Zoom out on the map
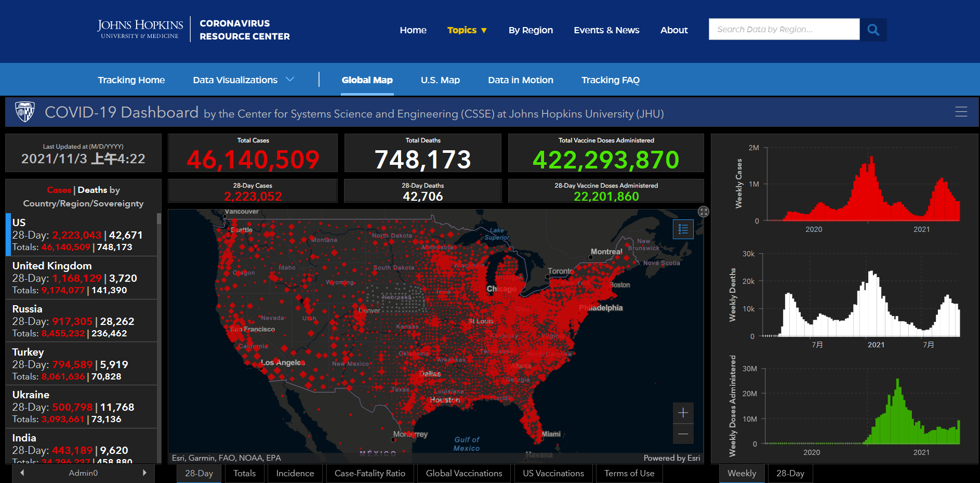Image resolution: width=980 pixels, height=483 pixels. [x=683, y=434]
